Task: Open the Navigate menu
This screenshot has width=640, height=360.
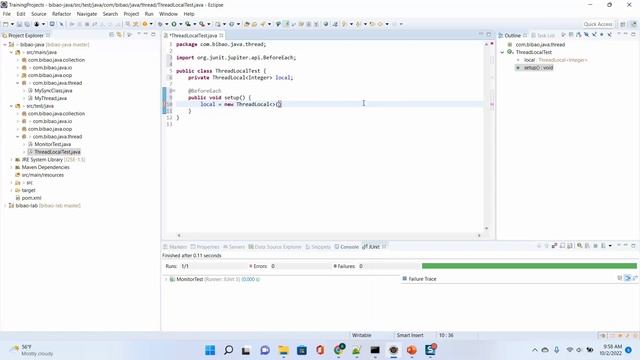Action: pyautogui.click(x=87, y=14)
